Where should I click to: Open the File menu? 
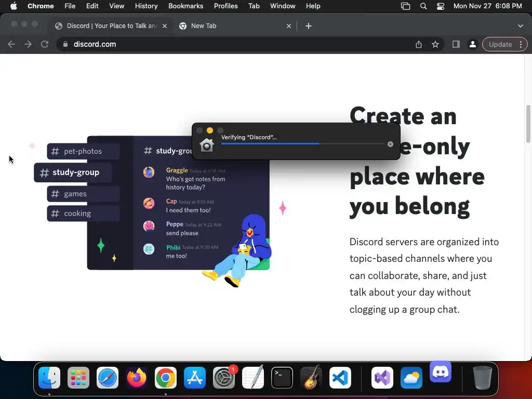[70, 6]
